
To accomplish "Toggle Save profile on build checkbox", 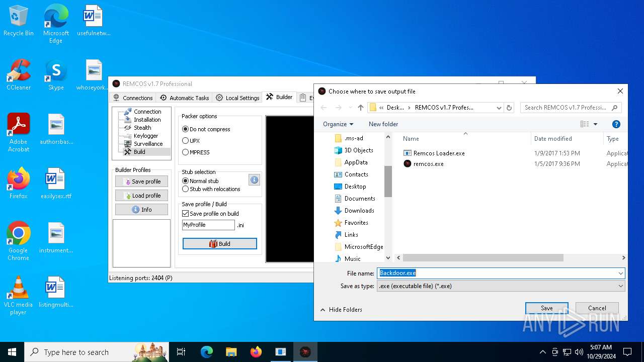I will [x=210, y=214].
